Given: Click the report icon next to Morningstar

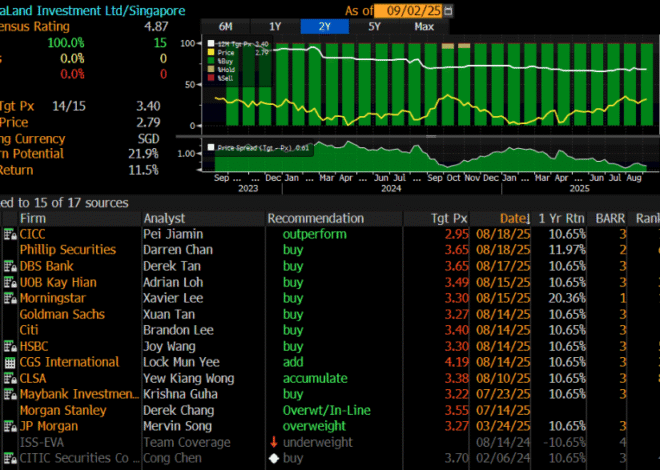Looking at the screenshot, I should [x=10, y=298].
